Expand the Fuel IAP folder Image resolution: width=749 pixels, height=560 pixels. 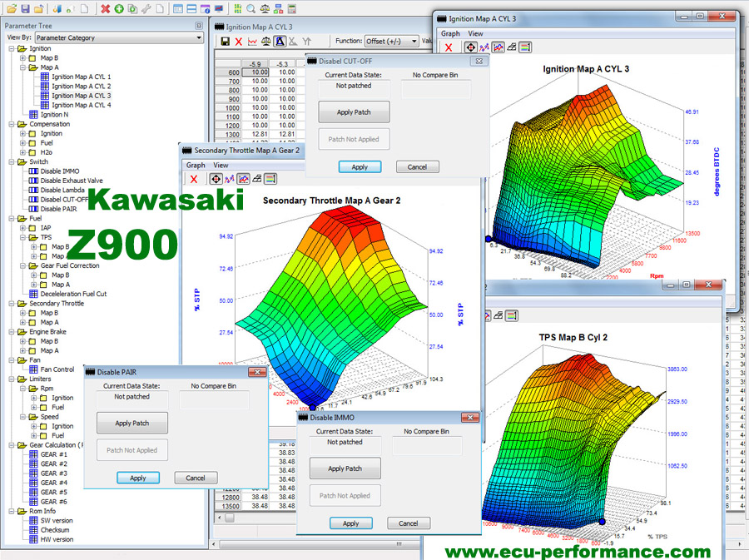pos(22,228)
